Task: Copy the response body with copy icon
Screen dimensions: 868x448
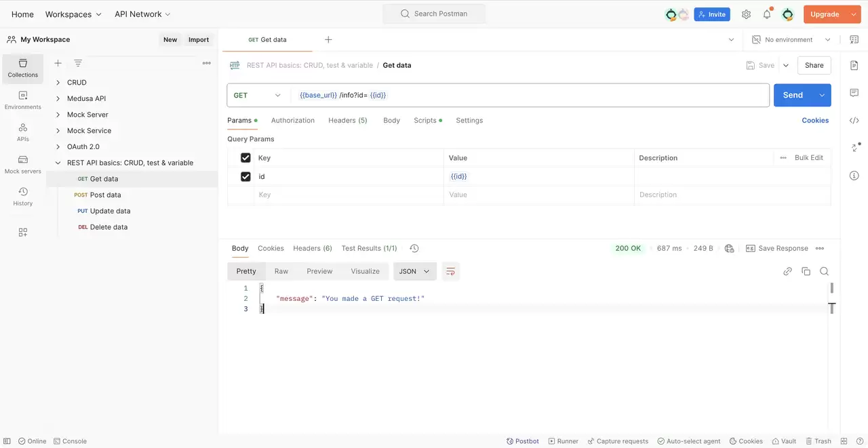Action: 806,271
